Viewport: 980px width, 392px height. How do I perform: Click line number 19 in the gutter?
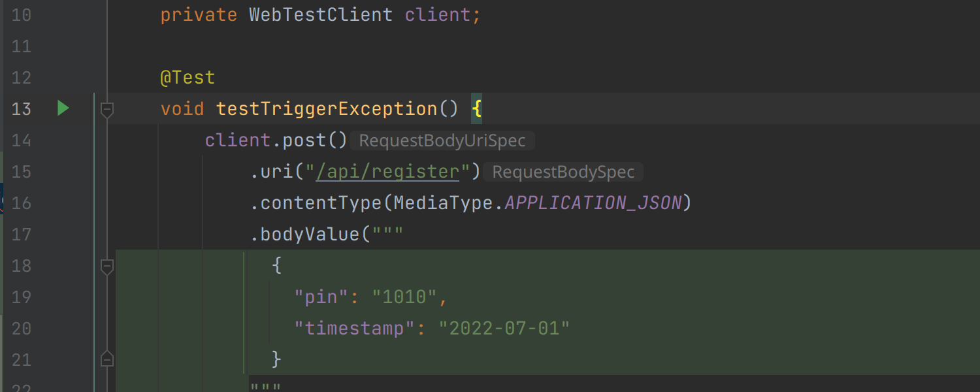click(x=21, y=297)
